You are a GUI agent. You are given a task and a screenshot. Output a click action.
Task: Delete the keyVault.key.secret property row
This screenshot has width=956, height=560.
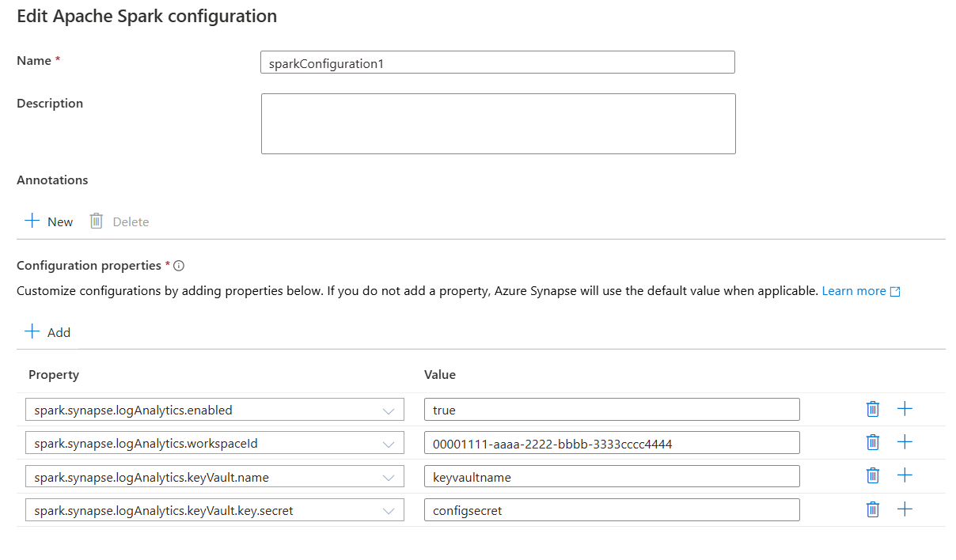[873, 509]
